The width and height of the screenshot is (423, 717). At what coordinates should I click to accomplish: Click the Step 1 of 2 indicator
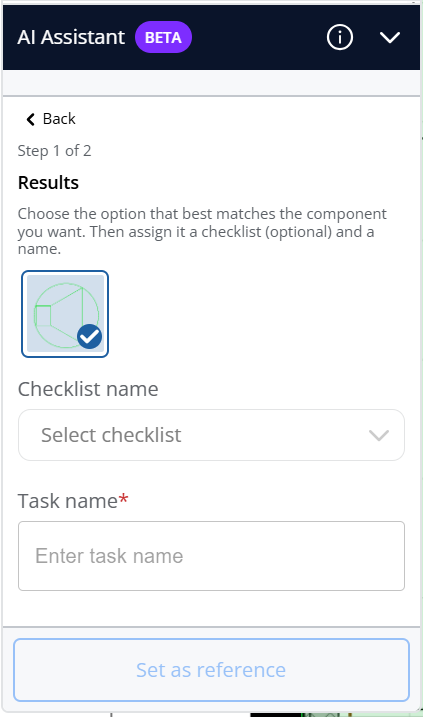(54, 150)
